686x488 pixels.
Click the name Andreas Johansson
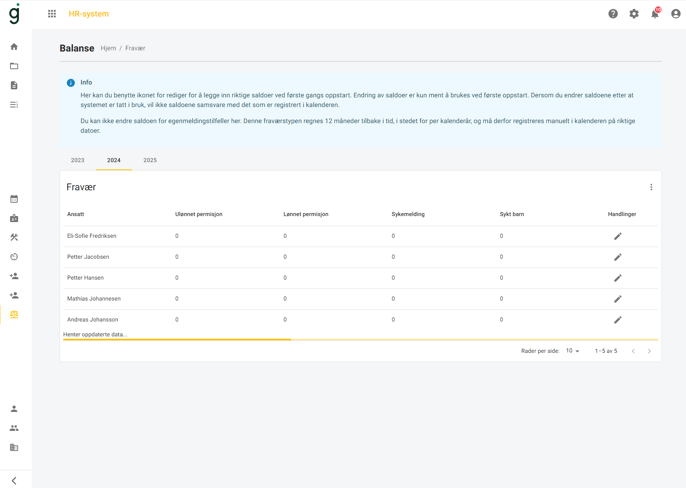tap(92, 319)
